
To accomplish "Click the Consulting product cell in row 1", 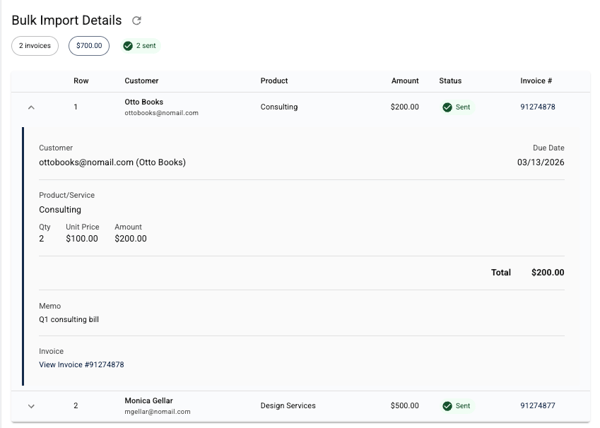I will coord(279,107).
